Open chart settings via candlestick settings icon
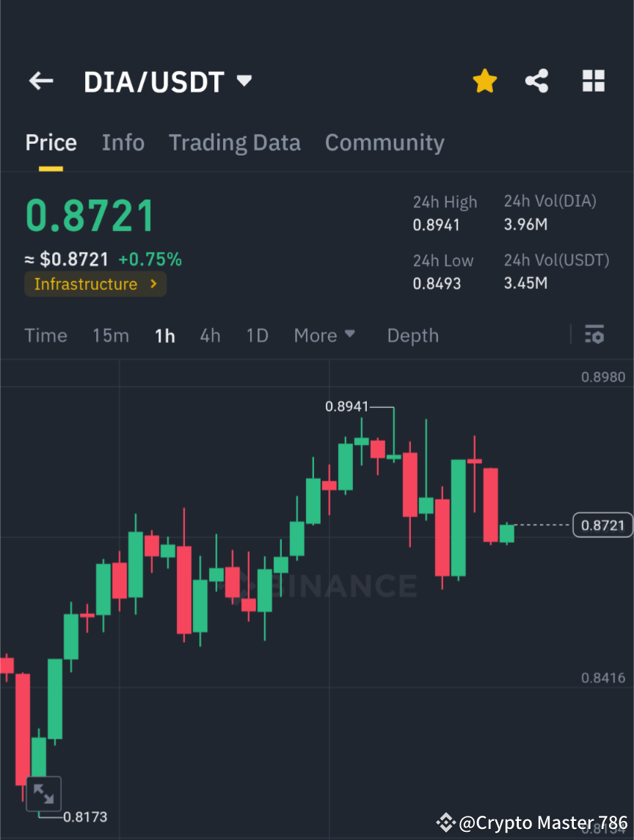 click(x=594, y=335)
